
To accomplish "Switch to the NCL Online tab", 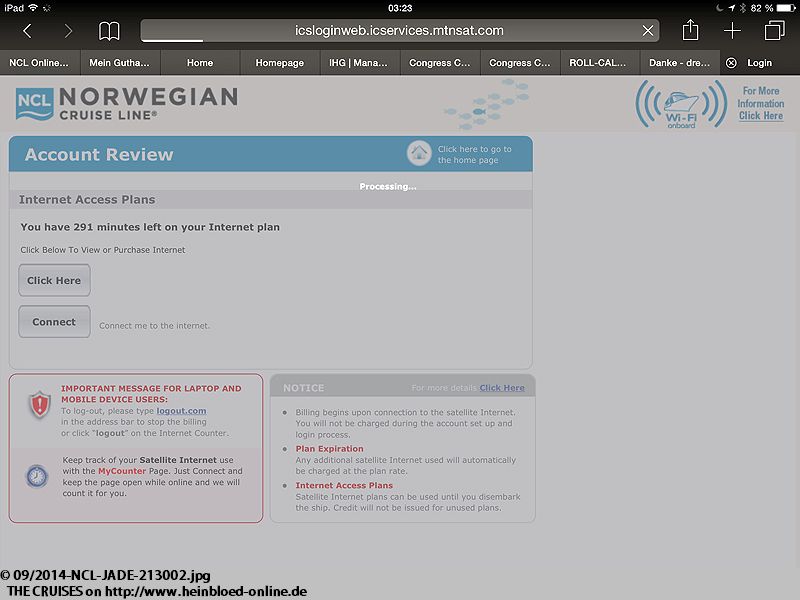I will tap(39, 63).
